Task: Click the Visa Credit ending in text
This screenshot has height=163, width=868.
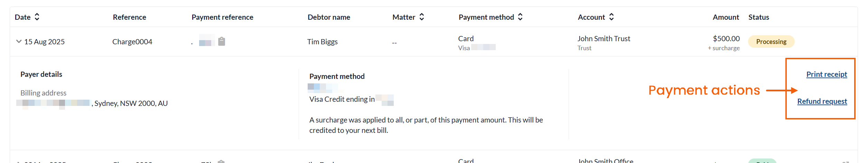Action: [x=342, y=99]
